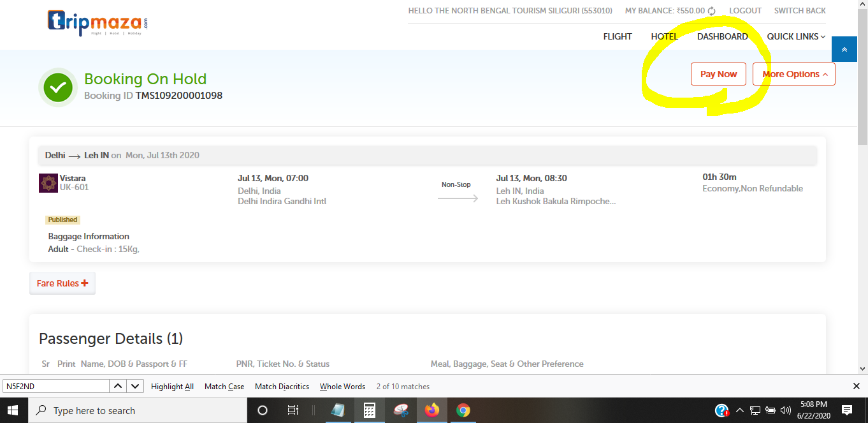The width and height of the screenshot is (868, 423).
Task: Click 'Jul 13, Mon, 07:00' departure time
Action: [x=273, y=178]
